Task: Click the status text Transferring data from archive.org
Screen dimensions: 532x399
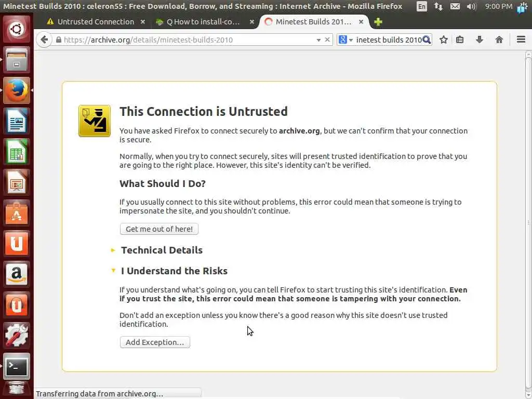Action: click(x=99, y=394)
